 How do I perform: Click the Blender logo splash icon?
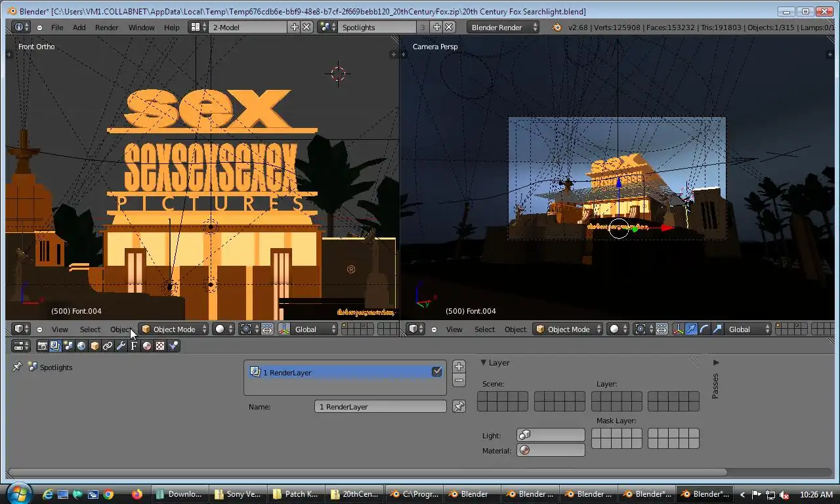click(x=557, y=27)
